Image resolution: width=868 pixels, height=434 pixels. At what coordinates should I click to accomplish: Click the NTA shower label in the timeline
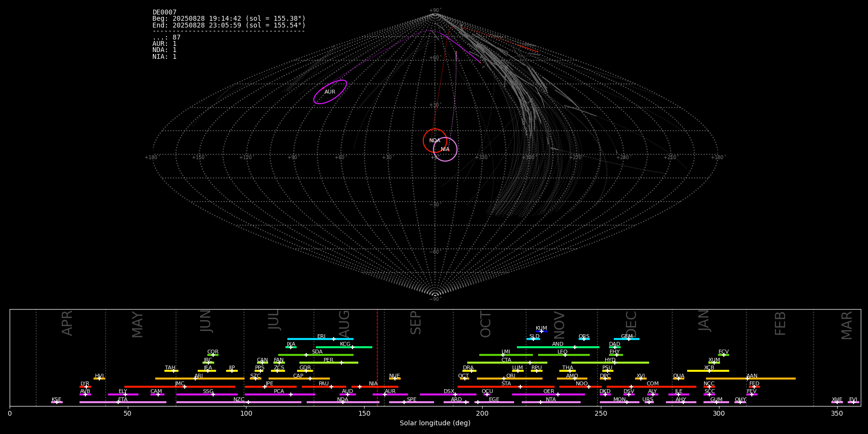(x=551, y=399)
